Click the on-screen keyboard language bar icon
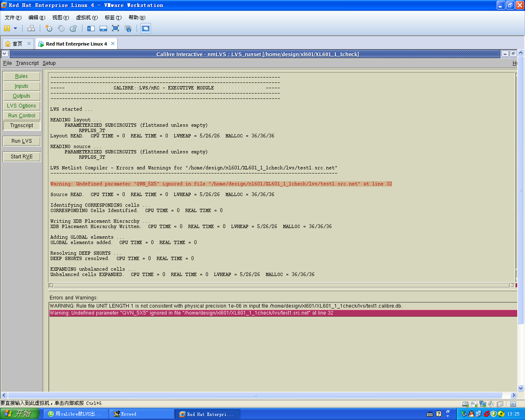The image size is (525, 420). (430, 414)
